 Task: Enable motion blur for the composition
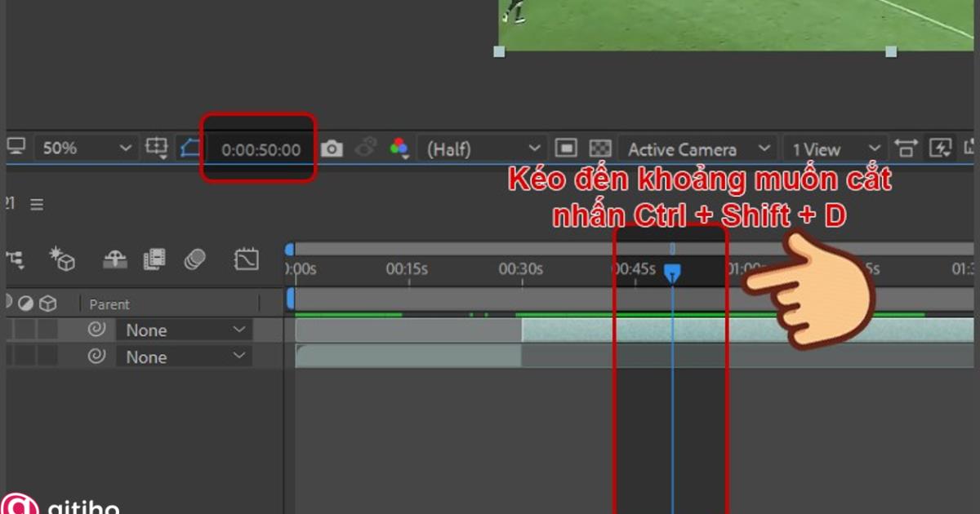pos(196,259)
